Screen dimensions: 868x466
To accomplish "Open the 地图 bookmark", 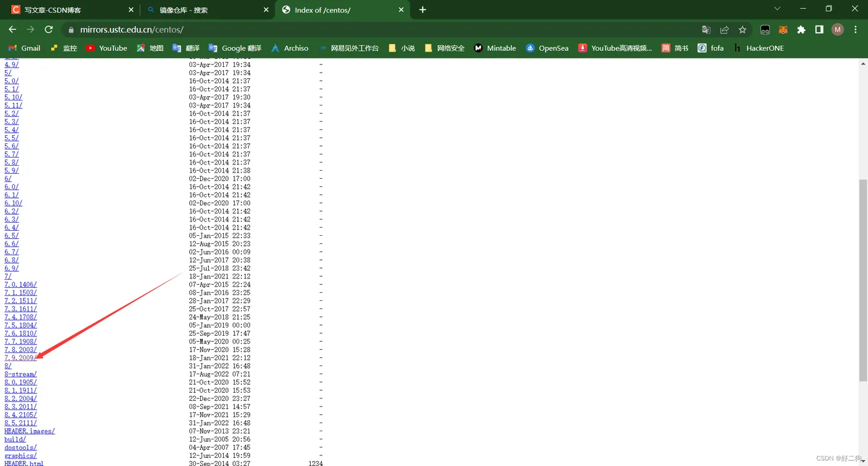I will coord(150,48).
